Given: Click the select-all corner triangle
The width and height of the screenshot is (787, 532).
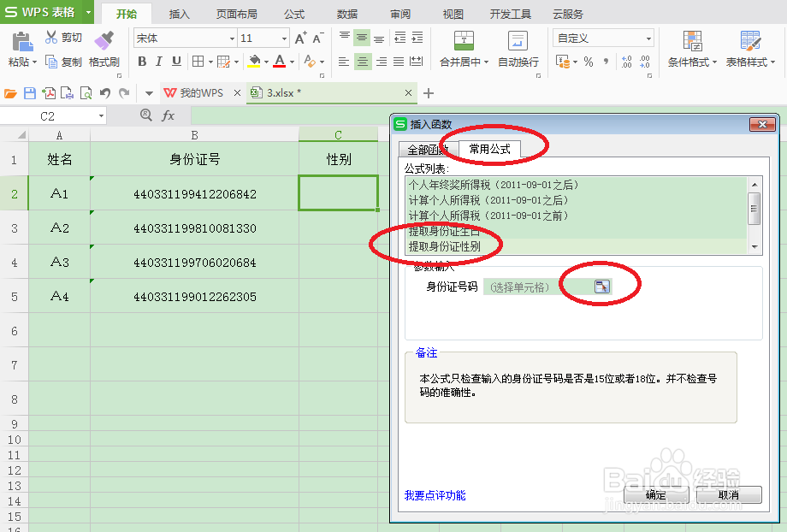Looking at the screenshot, I should (21, 134).
